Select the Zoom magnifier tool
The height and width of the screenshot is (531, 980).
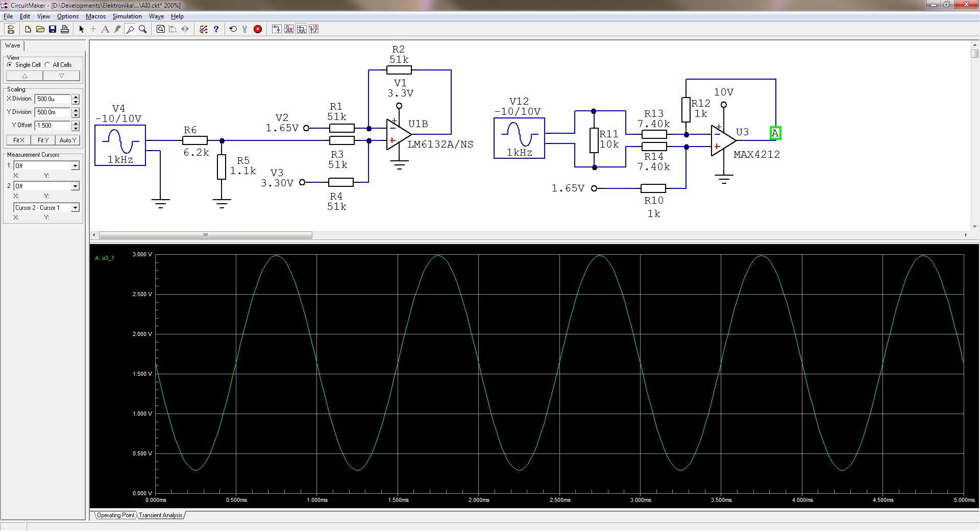point(142,29)
